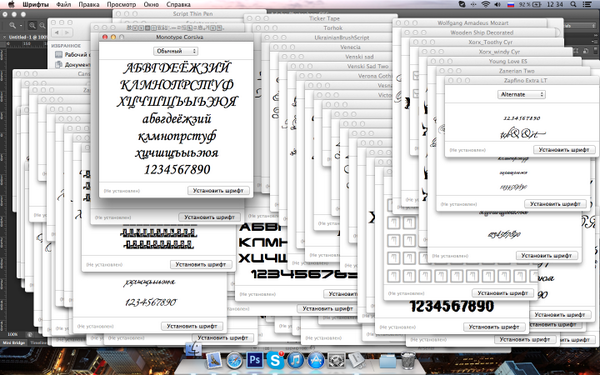The height and width of the screenshot is (375, 600).
Task: Install font in Monotype Corsiva window
Action: point(218,190)
